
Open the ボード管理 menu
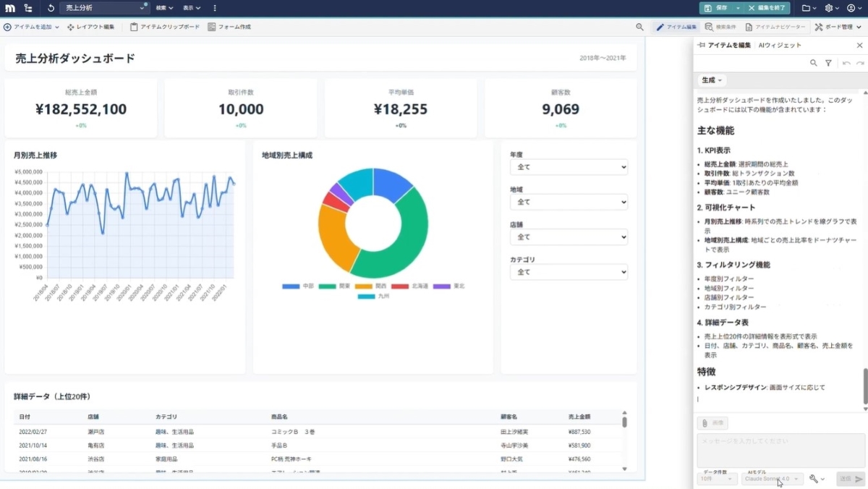click(x=838, y=27)
